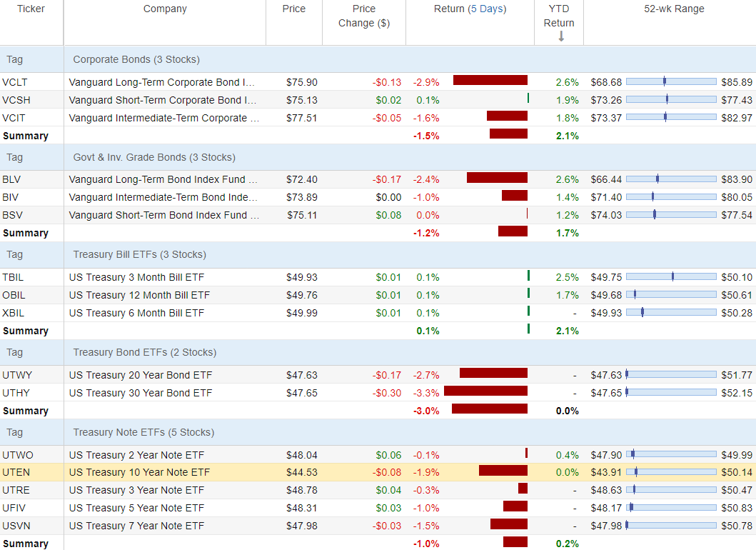Click the UTHY ticker
Screen dimensions: 756x550
16,393
